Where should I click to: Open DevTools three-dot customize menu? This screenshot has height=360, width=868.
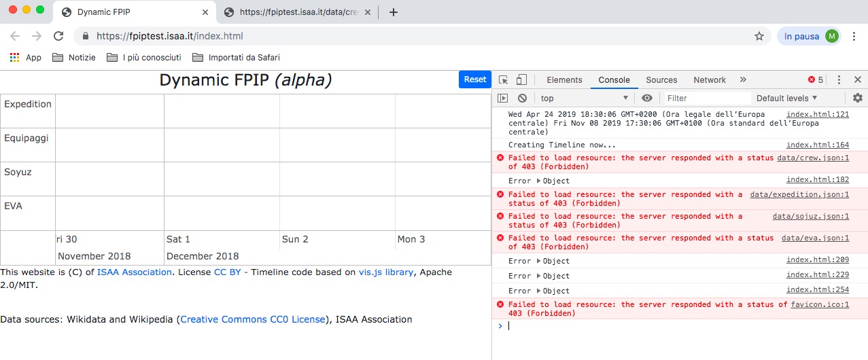[839, 80]
